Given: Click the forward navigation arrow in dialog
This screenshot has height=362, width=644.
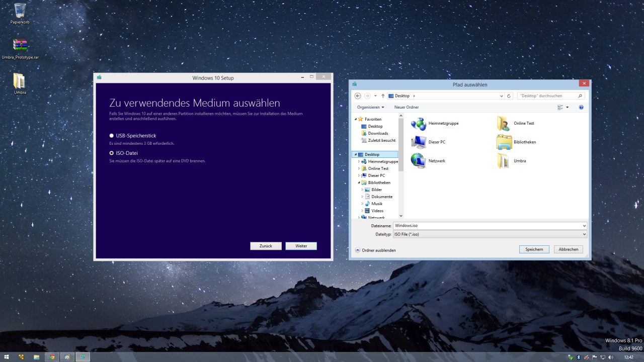Looking at the screenshot, I should [367, 96].
